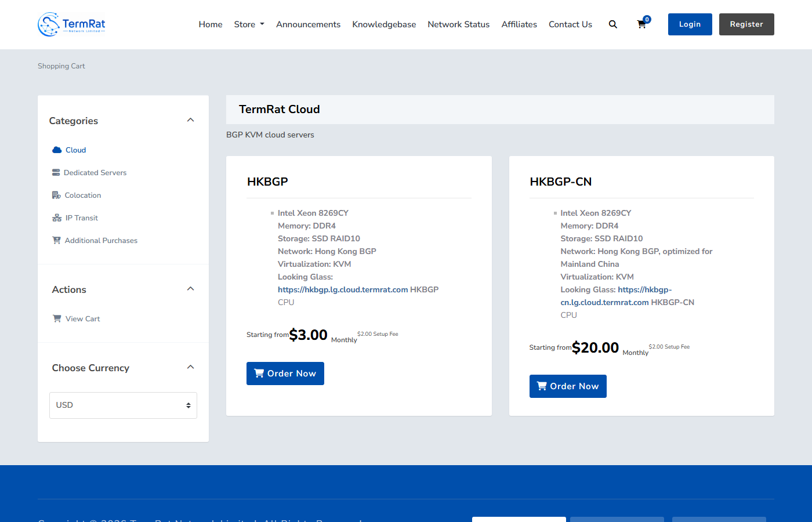Click the $20.00 price text

596,347
